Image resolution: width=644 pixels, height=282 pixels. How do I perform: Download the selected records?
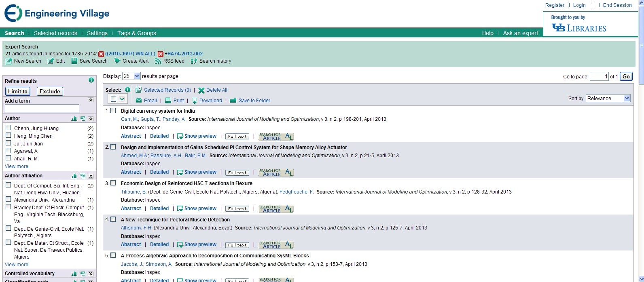click(207, 101)
